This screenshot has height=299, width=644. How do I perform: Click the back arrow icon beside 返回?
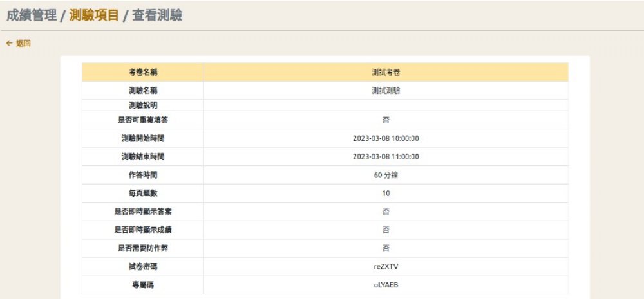tap(9, 43)
